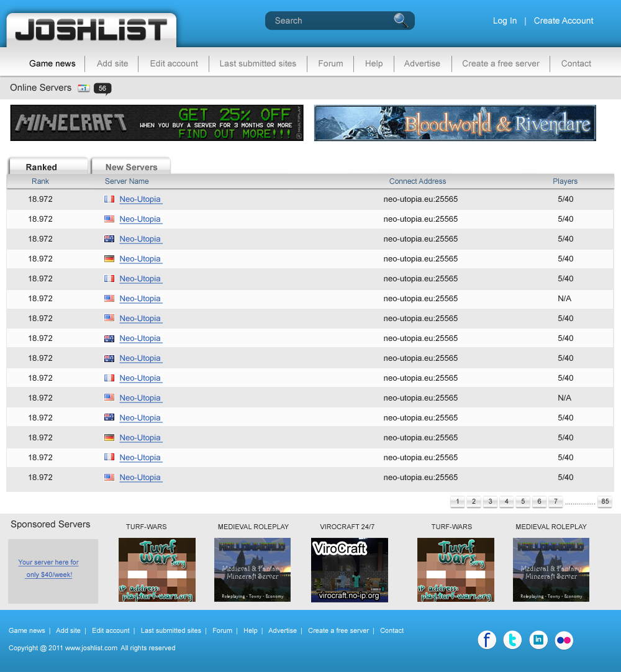
Task: Go to page 3
Action: click(490, 501)
